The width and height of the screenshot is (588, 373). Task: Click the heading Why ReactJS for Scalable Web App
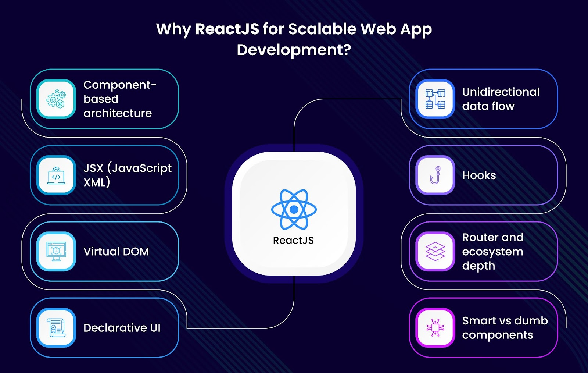294,29
